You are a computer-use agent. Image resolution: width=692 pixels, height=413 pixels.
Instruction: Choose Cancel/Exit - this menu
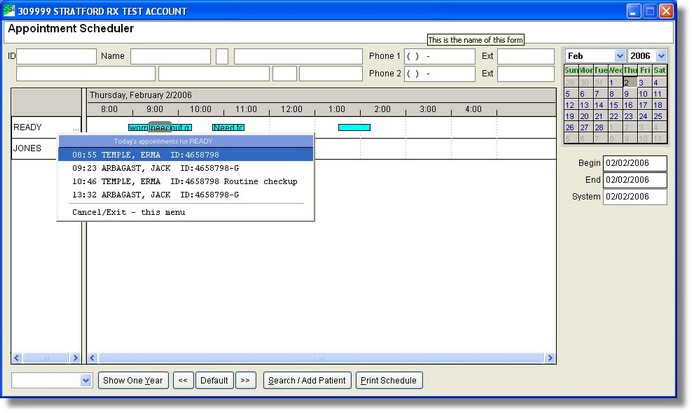pos(186,212)
